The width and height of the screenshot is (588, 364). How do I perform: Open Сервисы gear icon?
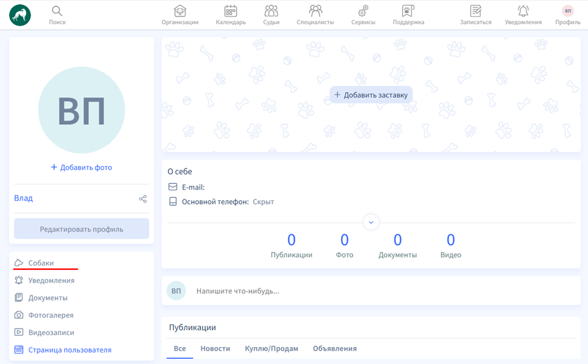click(363, 11)
